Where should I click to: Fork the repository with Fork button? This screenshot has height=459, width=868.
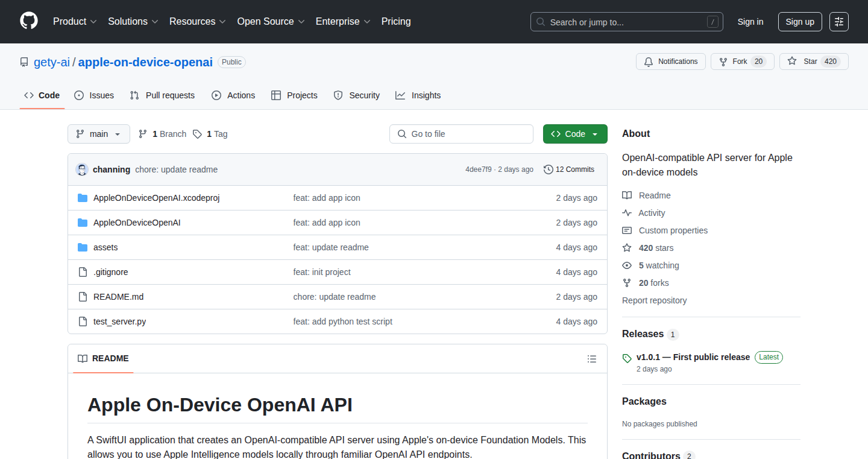click(743, 62)
